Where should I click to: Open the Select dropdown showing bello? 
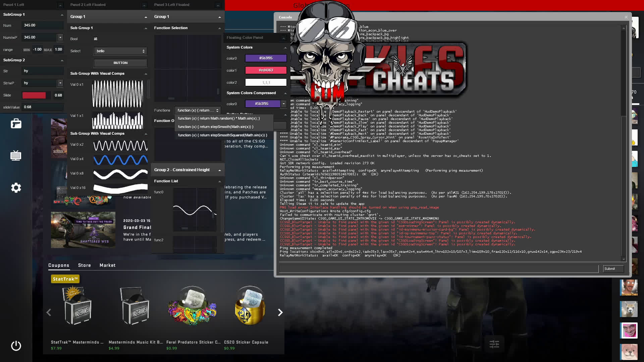point(120,51)
